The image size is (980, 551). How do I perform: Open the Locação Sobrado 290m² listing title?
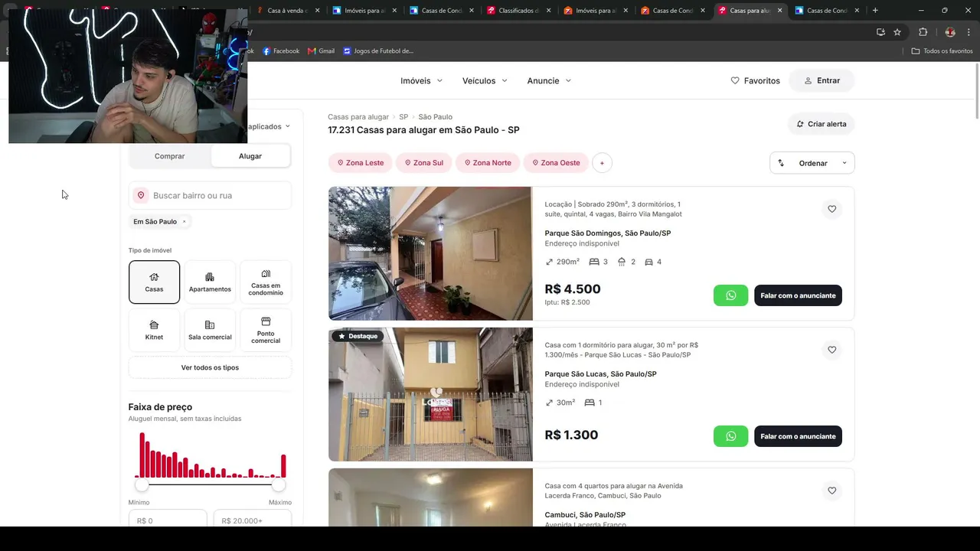click(613, 209)
